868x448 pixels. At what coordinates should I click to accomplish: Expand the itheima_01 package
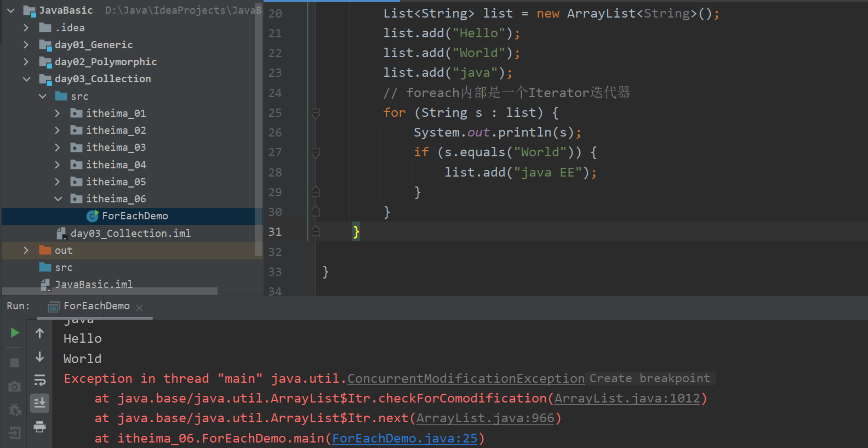[58, 113]
